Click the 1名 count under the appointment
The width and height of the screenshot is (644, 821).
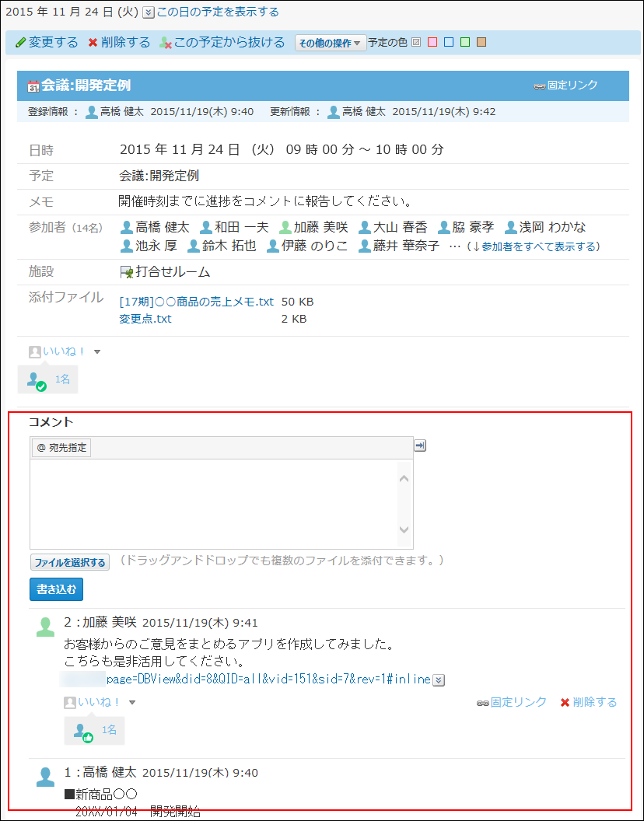(x=62, y=379)
